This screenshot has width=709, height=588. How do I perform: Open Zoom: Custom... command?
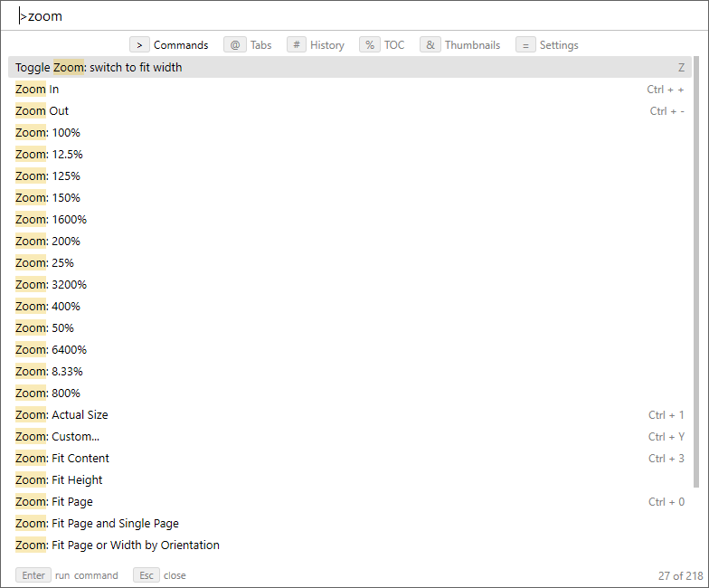click(x=350, y=436)
